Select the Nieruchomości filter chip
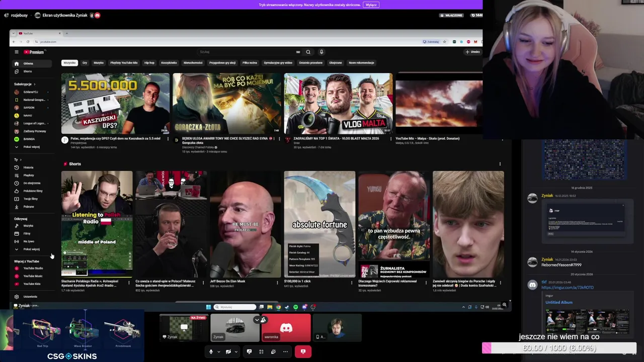This screenshot has height=362, width=644. click(x=193, y=63)
